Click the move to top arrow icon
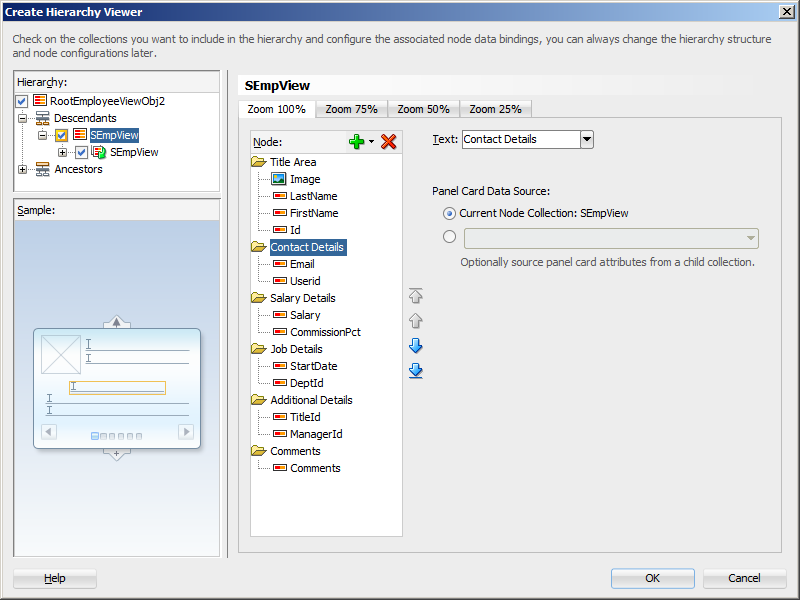 click(x=416, y=295)
